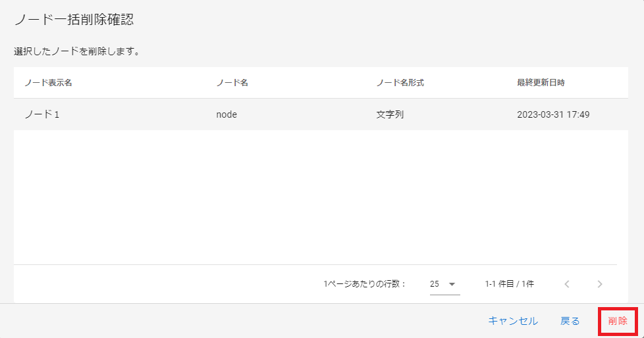Click the 文字列 format cell

(390, 114)
